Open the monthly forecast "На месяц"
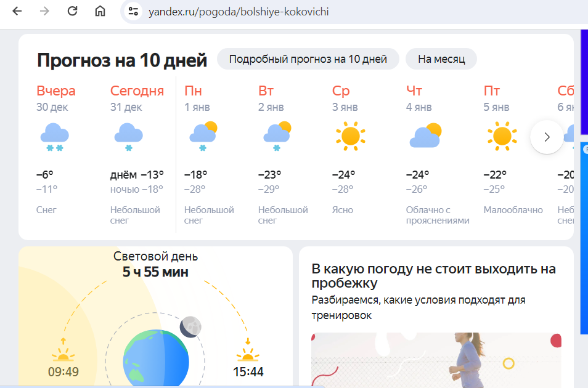The width and height of the screenshot is (588, 388). click(x=441, y=59)
